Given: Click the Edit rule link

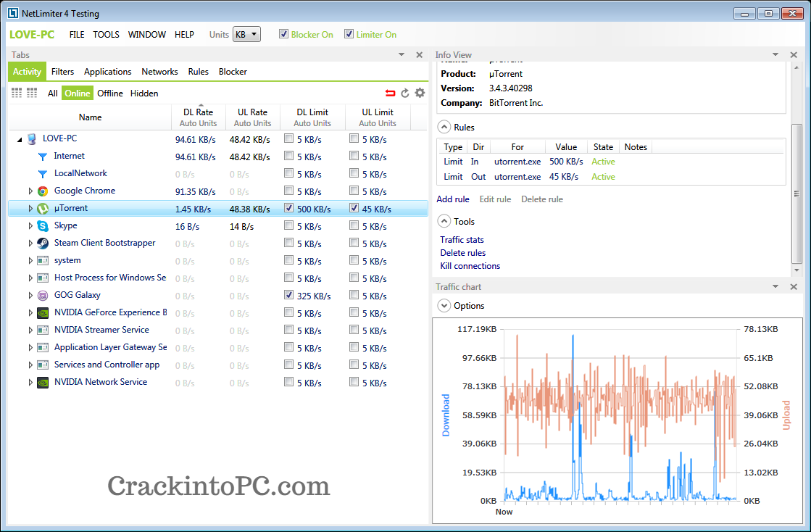Looking at the screenshot, I should [495, 199].
